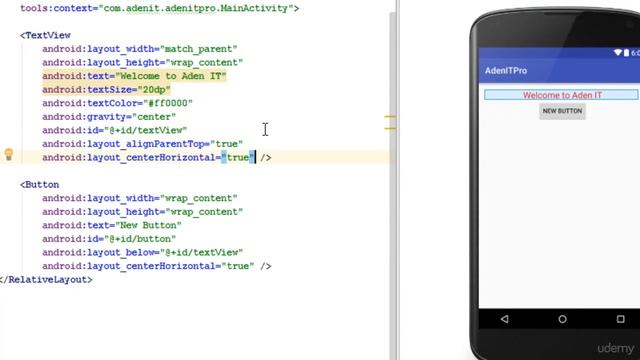Click the battery icon in preview status bar
Screen dimensions: 640x360
tap(626, 53)
